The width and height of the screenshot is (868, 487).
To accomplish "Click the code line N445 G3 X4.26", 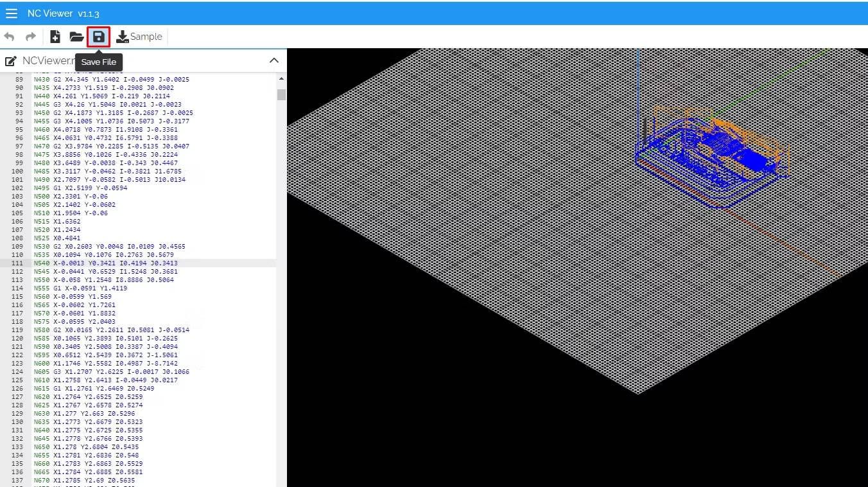I will [107, 105].
